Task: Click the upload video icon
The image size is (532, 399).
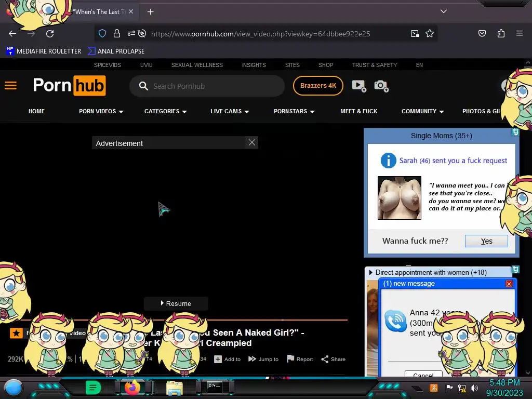Action: 359,86
